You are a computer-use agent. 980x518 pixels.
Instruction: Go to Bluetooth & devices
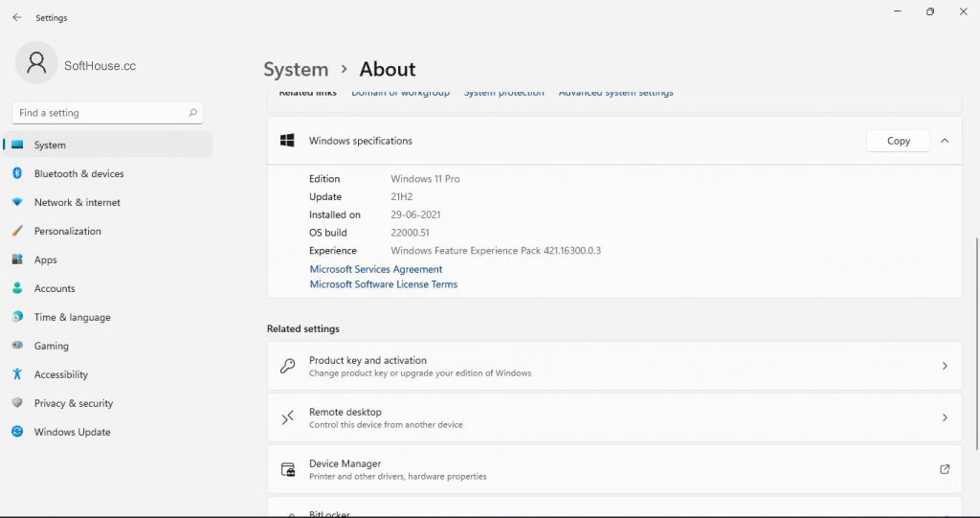107,173
